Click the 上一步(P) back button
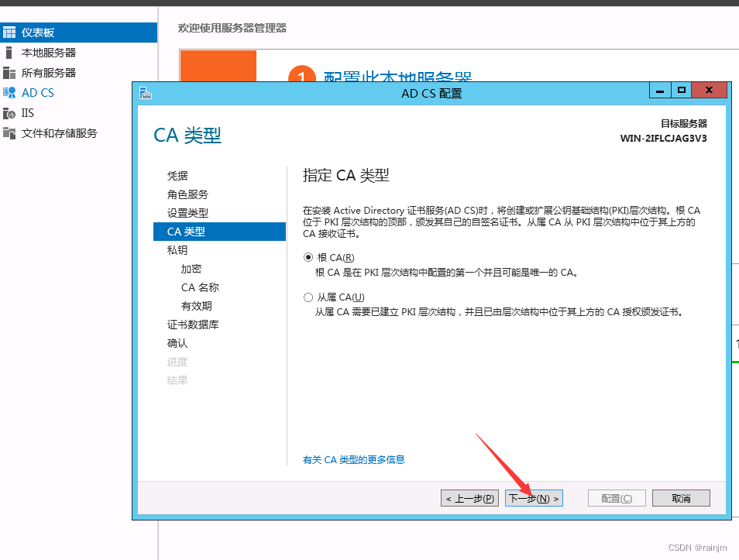 (x=469, y=498)
